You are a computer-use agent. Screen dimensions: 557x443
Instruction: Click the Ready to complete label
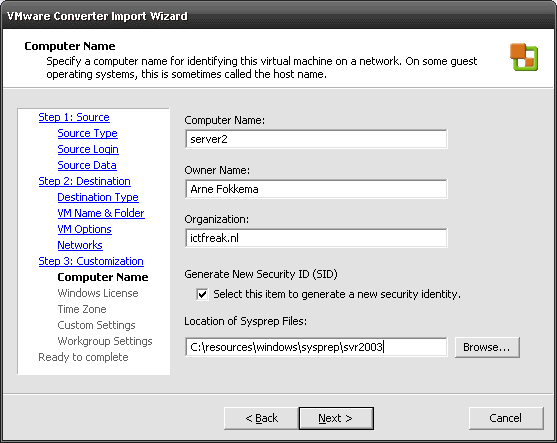tap(83, 357)
